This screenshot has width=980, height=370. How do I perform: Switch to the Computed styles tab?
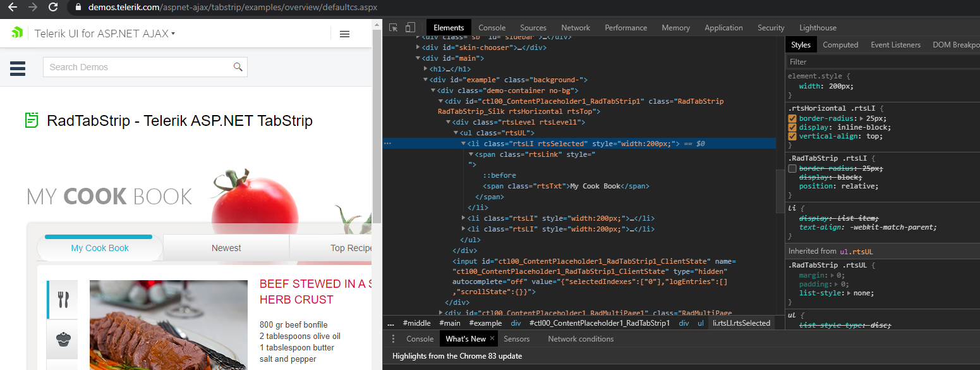point(840,45)
